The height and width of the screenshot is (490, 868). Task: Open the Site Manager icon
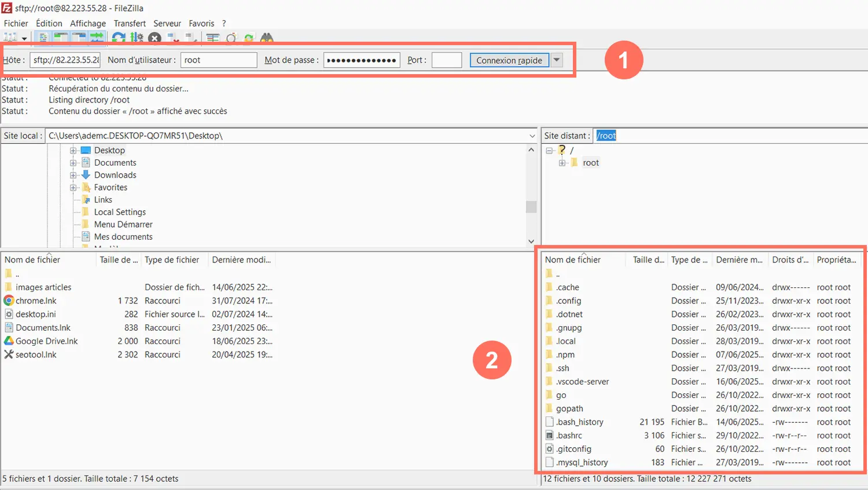pos(10,38)
